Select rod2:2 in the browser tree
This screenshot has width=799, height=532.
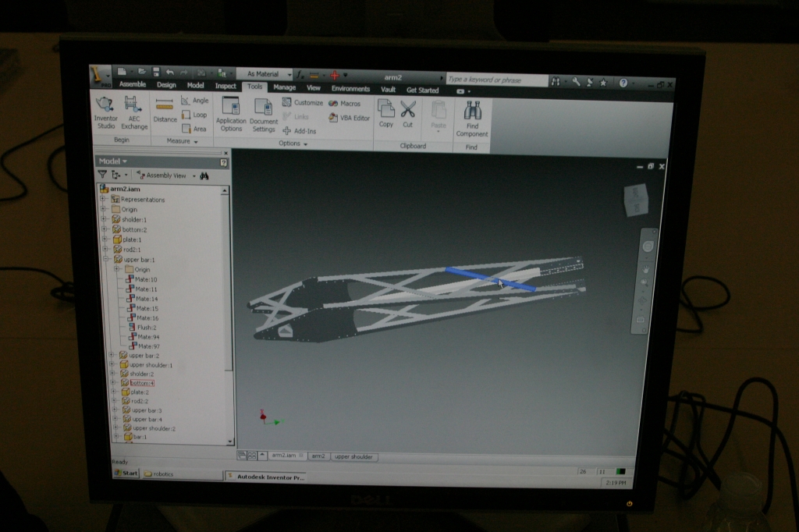pos(136,401)
